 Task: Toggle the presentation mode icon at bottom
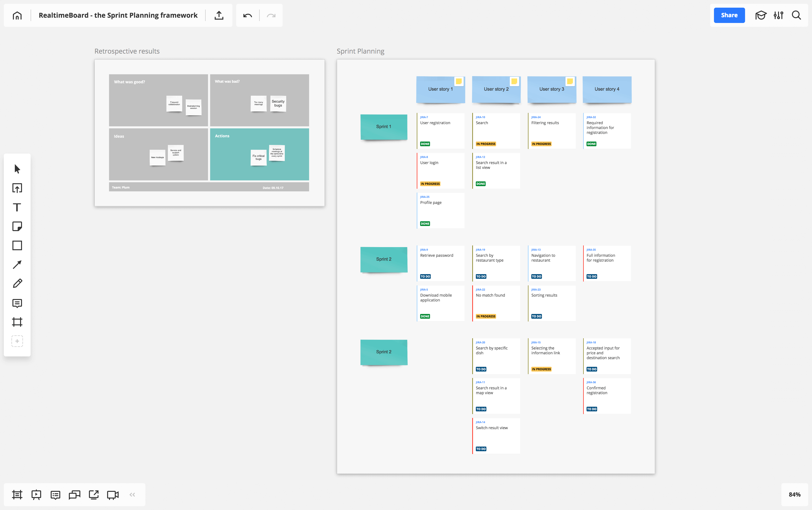click(x=36, y=494)
